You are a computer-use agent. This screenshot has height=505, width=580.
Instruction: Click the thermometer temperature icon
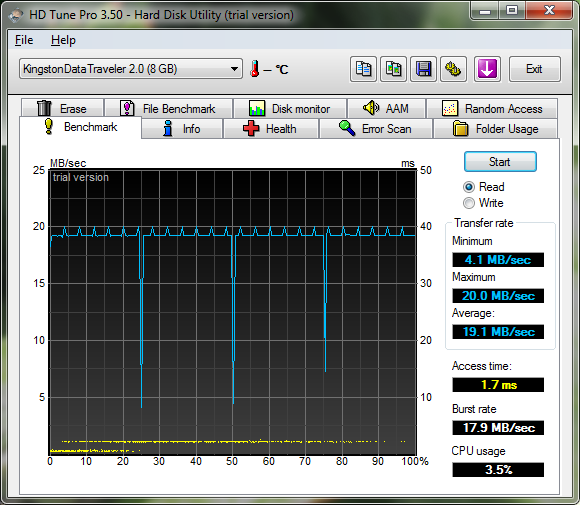click(x=254, y=69)
